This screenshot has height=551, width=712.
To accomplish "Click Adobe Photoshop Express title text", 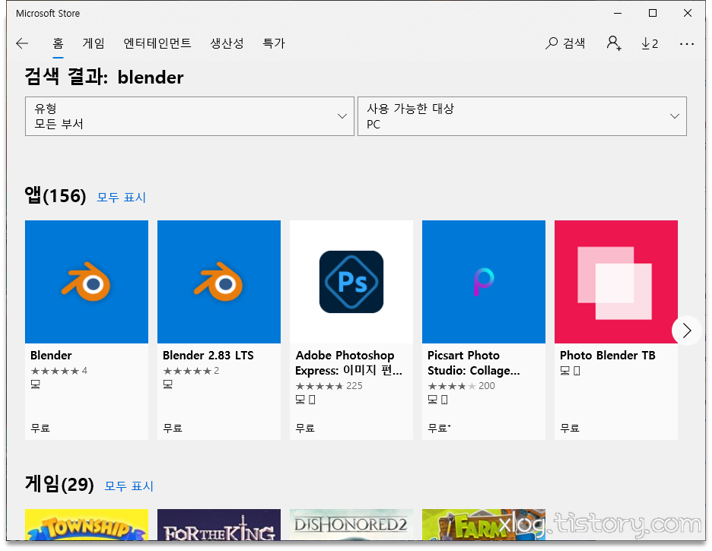I will [349, 363].
